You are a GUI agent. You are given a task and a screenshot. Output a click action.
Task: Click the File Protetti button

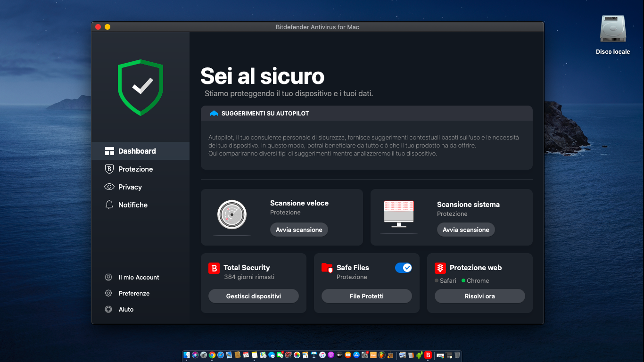coord(367,296)
